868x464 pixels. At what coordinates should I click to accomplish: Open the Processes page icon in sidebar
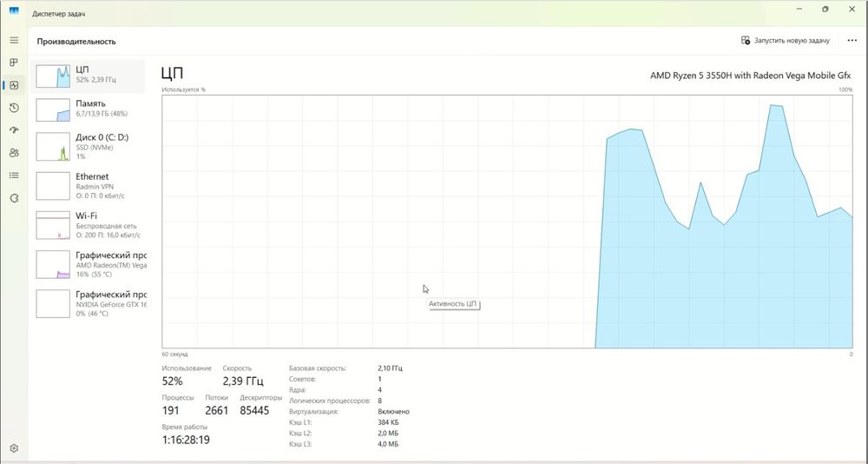pyautogui.click(x=15, y=63)
